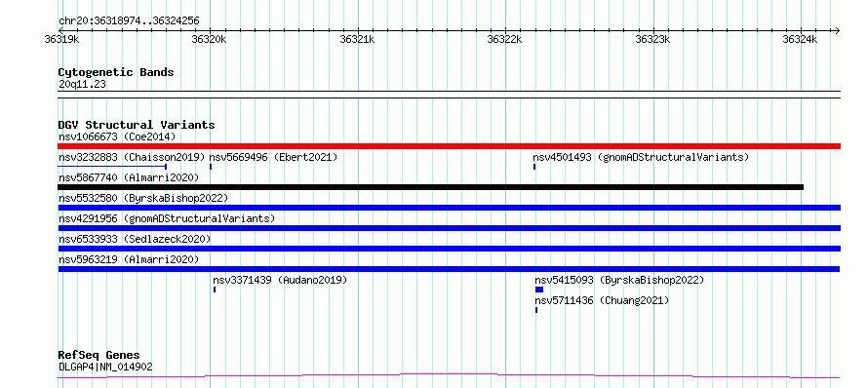Click the blue nsv5963219 variant bar
This screenshot has width=868, height=388.
tap(449, 269)
